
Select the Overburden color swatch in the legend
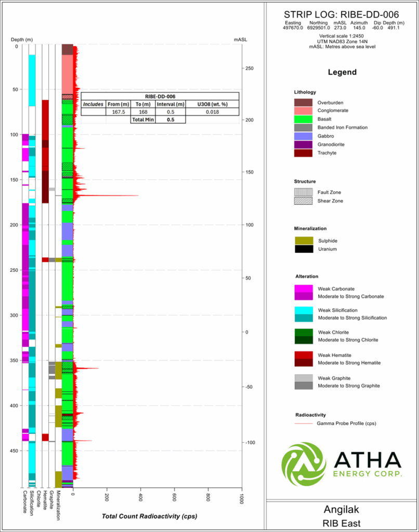[x=303, y=102]
